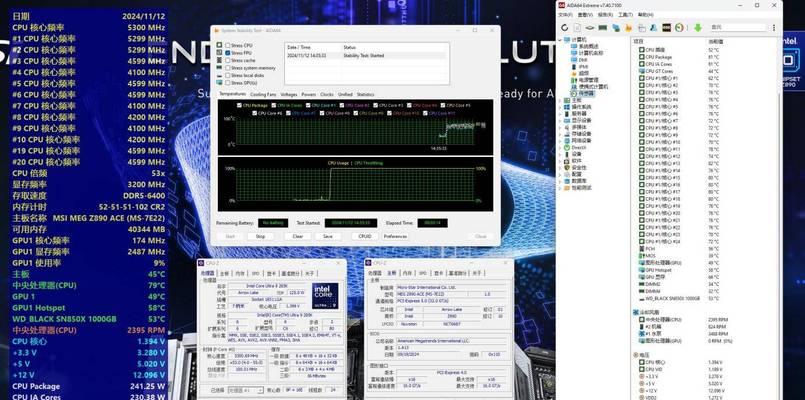Click the Stability Test Started log entry

(x=367, y=55)
